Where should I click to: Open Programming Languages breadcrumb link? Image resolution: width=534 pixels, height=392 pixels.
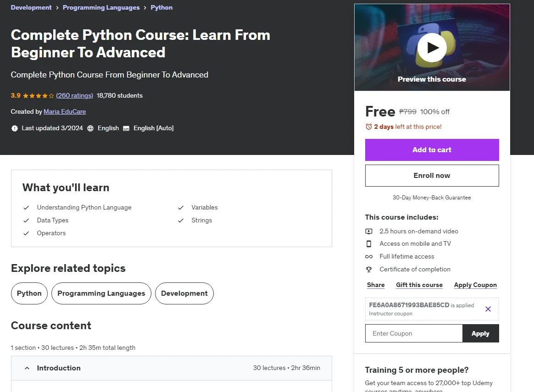[101, 7]
